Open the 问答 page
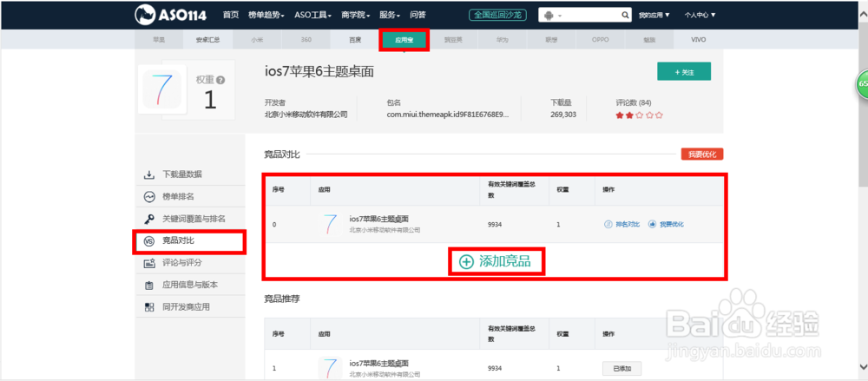Screen dimensions: 868x381 click(x=418, y=15)
